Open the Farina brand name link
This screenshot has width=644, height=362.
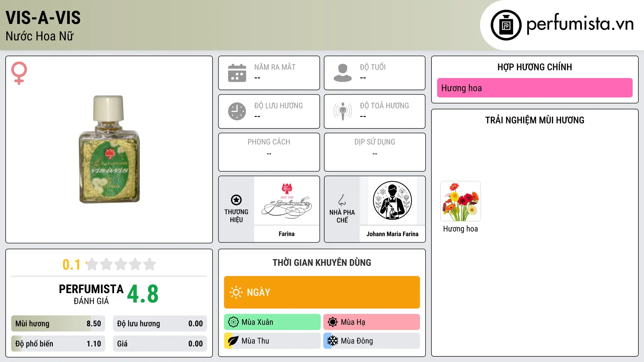click(x=287, y=234)
